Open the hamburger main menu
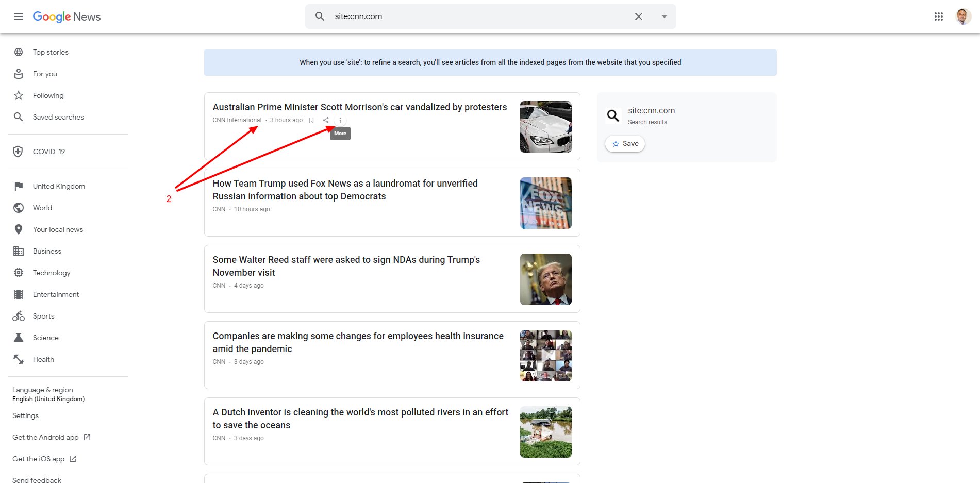This screenshot has height=483, width=980. [19, 16]
